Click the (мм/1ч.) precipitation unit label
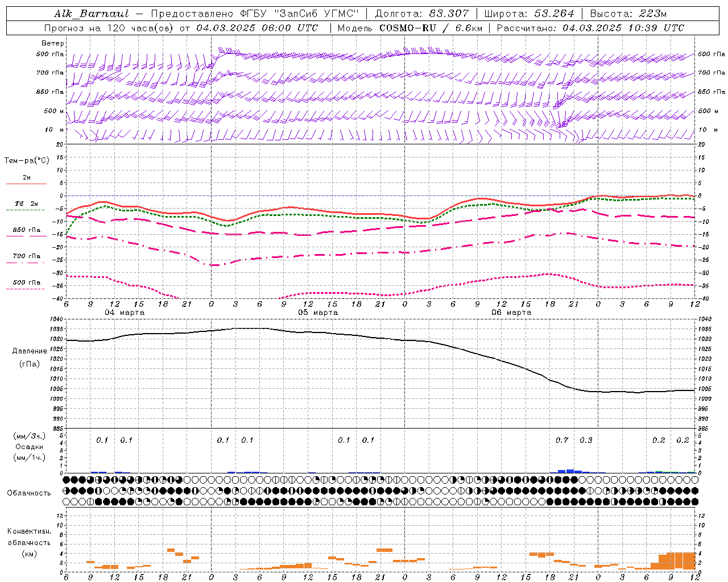 click(x=29, y=458)
